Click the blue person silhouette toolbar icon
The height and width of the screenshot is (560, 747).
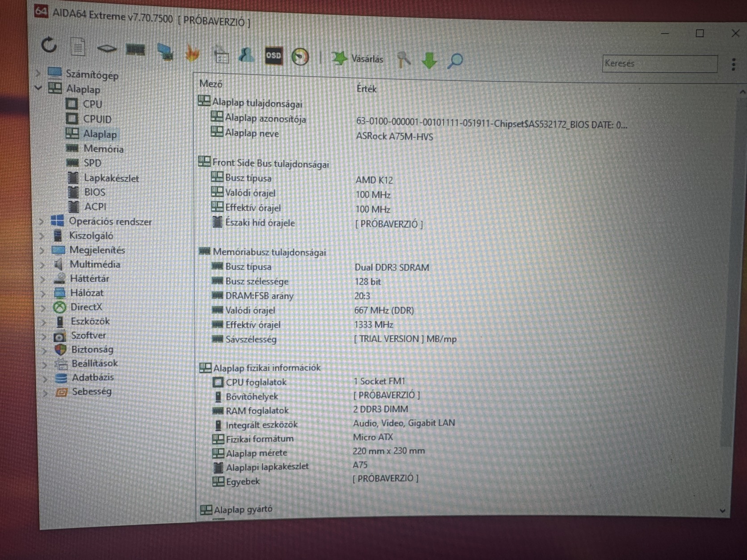(247, 55)
